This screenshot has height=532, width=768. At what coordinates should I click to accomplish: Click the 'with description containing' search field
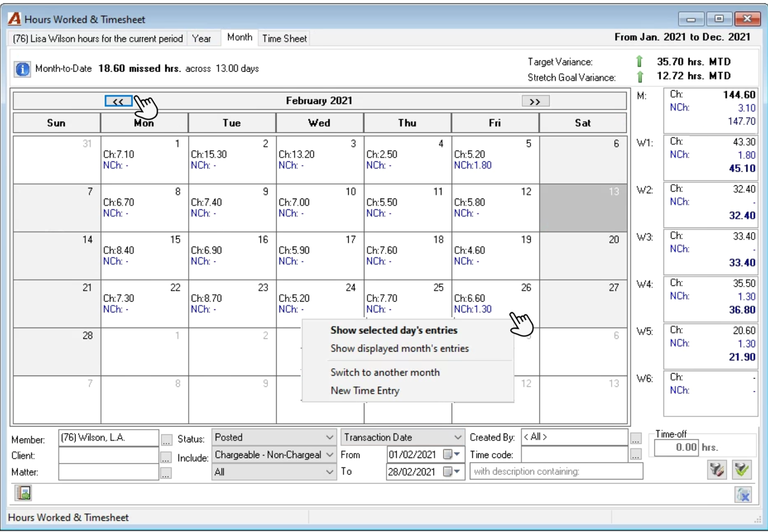click(556, 472)
